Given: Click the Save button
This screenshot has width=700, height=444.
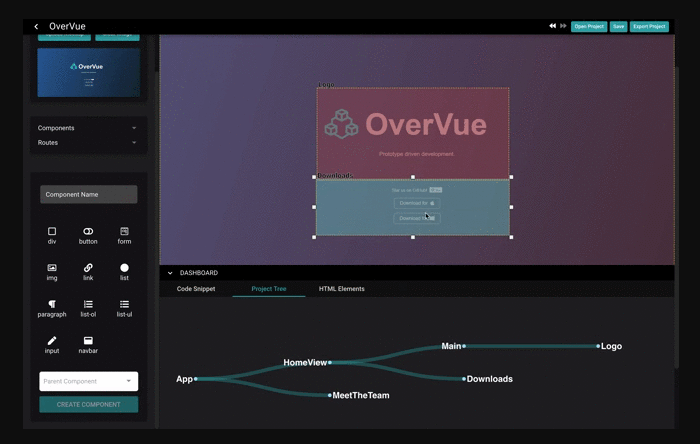Looking at the screenshot, I should tap(618, 26).
